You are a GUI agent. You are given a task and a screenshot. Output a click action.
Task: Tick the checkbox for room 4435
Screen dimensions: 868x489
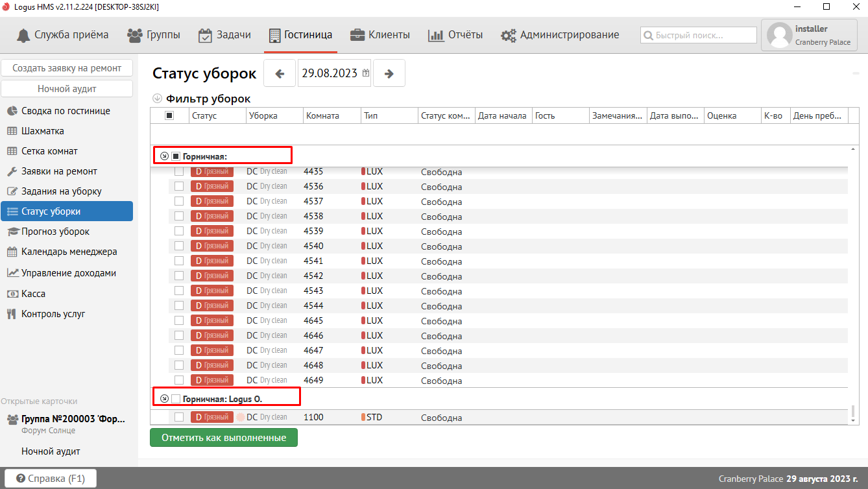pos(179,172)
